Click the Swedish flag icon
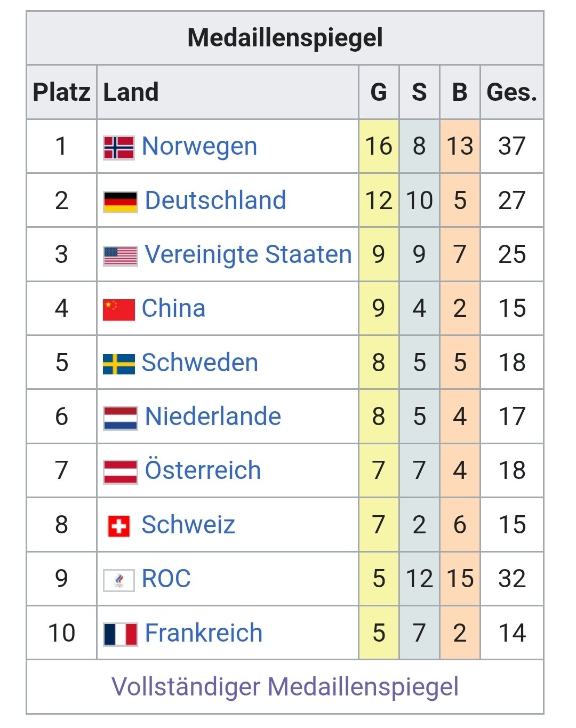576x728 pixels. coord(118,364)
